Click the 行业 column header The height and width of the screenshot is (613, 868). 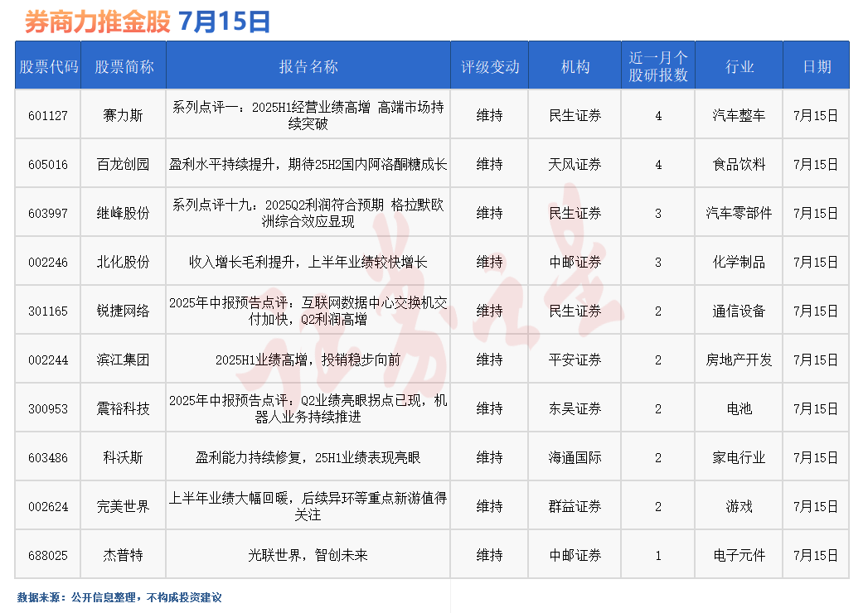pos(738,67)
